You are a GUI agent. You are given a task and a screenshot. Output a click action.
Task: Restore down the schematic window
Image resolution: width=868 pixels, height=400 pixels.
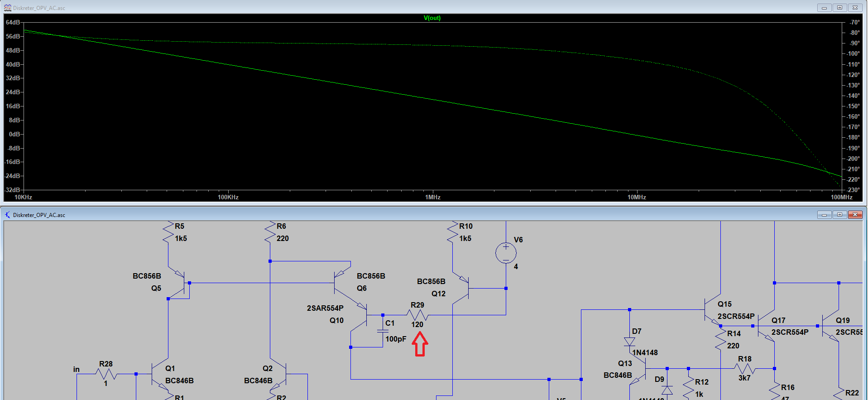(x=839, y=215)
